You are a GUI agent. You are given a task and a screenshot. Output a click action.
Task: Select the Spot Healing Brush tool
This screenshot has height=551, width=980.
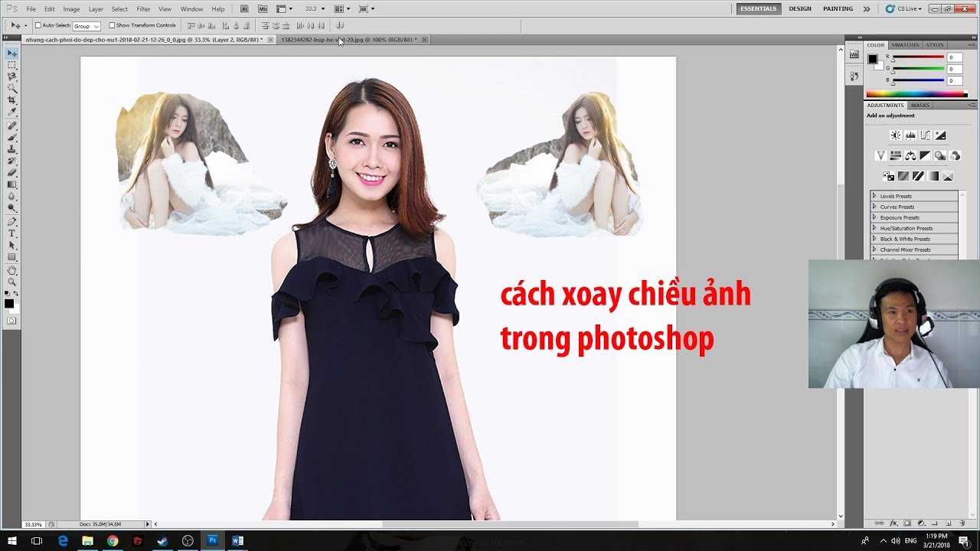[x=11, y=126]
